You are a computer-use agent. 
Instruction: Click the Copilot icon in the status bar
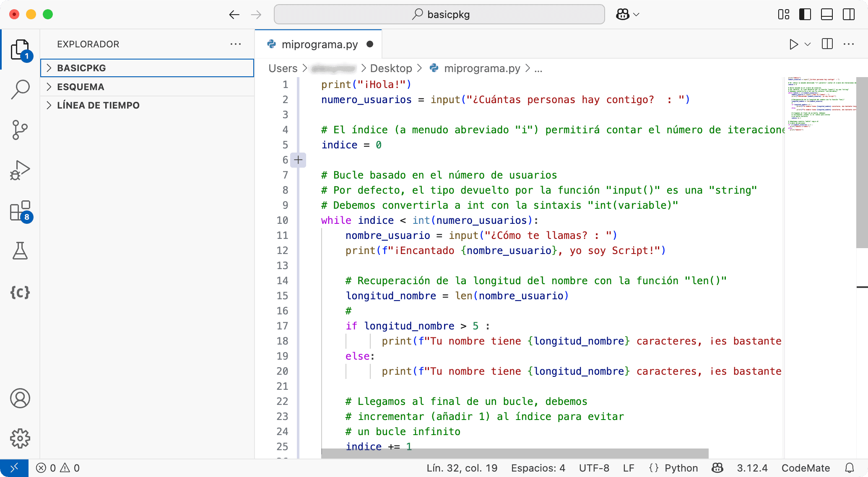[x=717, y=468]
